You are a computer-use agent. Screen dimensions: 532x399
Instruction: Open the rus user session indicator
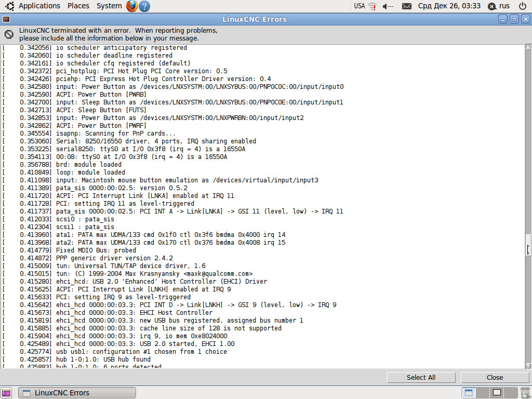coord(499,6)
